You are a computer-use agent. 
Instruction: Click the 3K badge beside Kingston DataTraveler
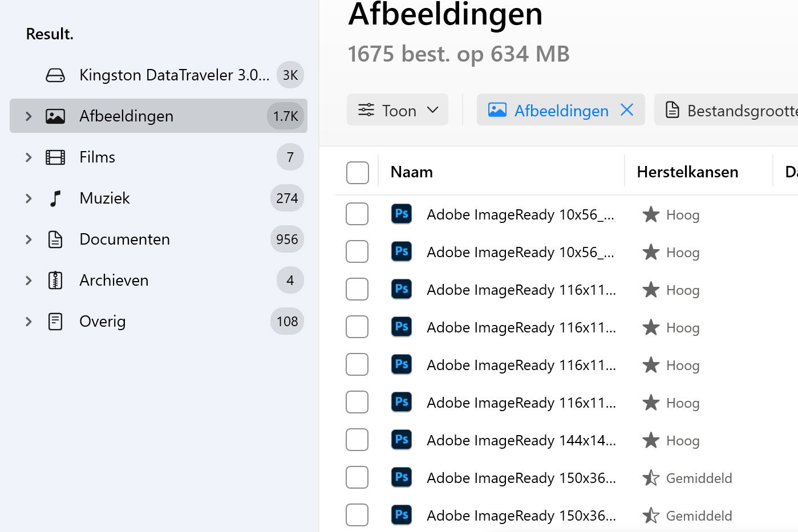coord(290,75)
